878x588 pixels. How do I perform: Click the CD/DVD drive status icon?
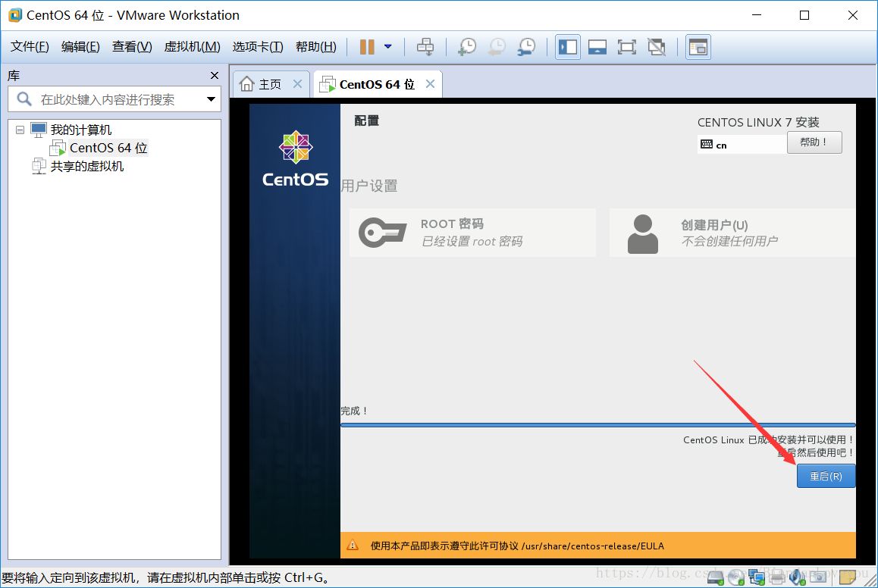point(735,577)
